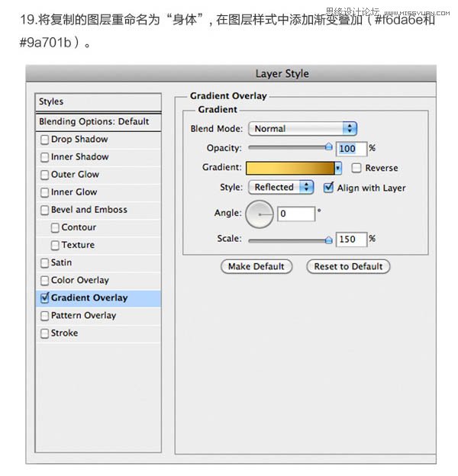Select the Styles panel header

[98, 101]
